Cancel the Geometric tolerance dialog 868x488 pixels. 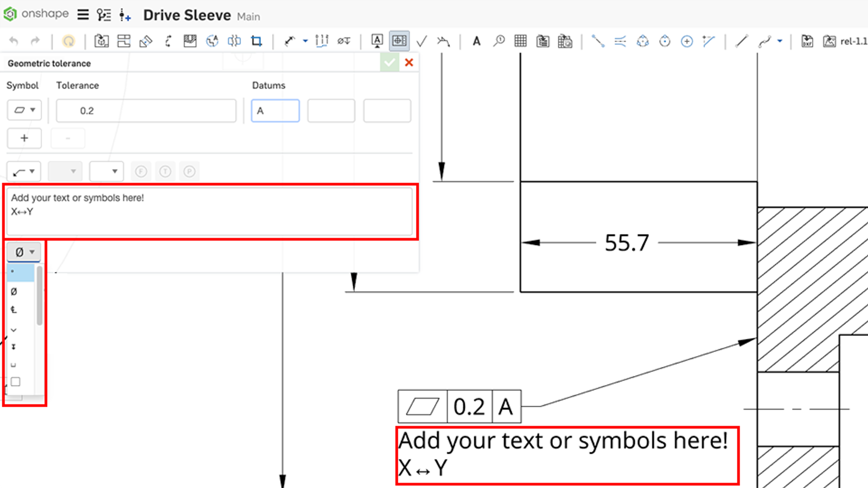tap(409, 63)
